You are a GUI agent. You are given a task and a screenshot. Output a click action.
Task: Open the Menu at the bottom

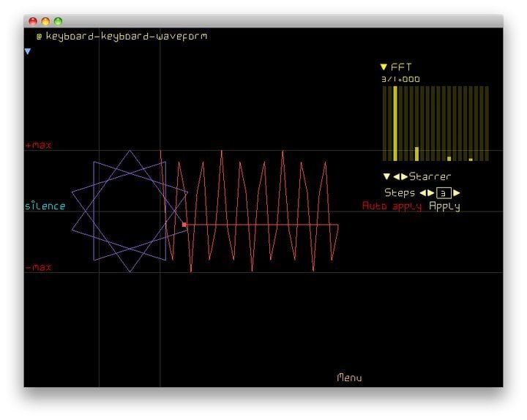[x=350, y=378]
